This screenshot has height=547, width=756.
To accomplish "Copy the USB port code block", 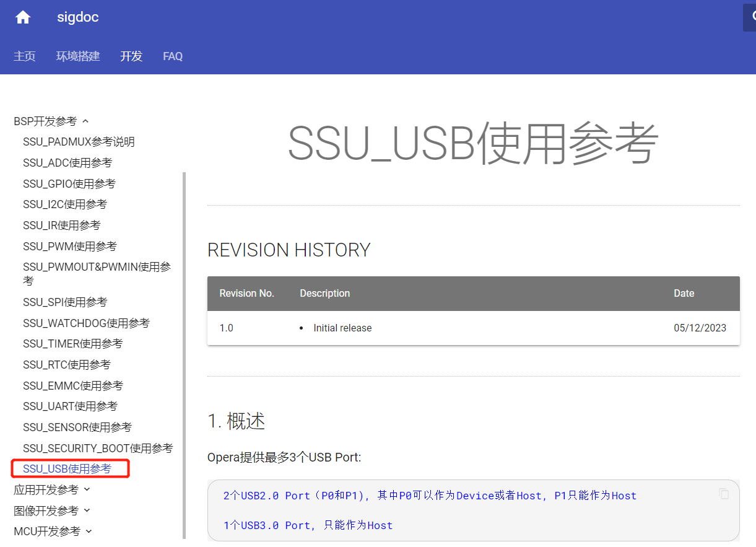I will [724, 494].
